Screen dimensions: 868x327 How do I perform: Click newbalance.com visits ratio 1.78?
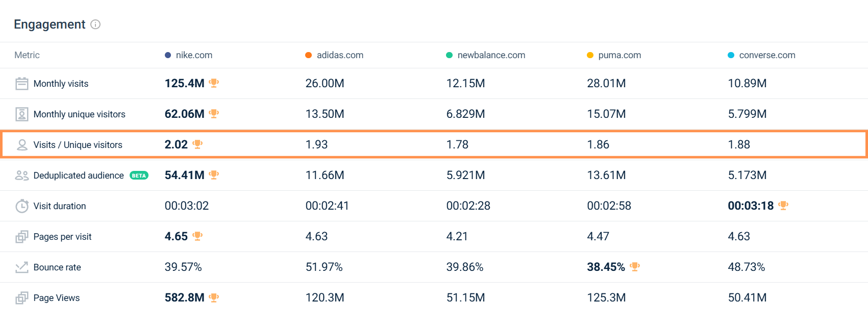point(457,144)
